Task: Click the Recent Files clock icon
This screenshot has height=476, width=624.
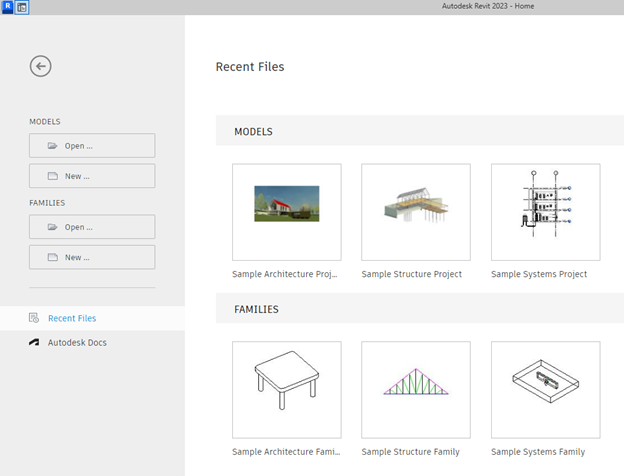Action: (34, 318)
